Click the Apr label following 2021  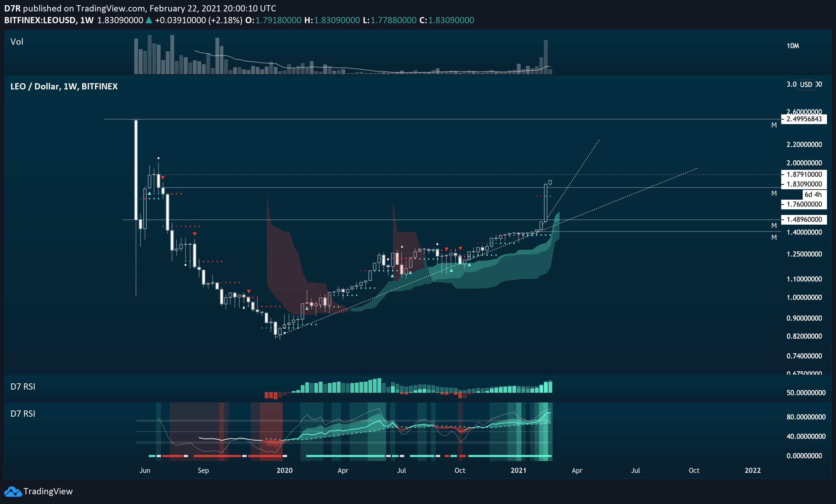pyautogui.click(x=577, y=470)
